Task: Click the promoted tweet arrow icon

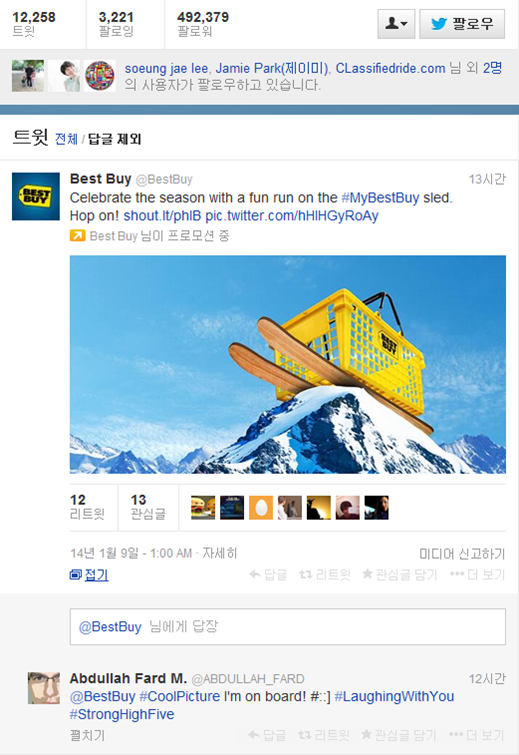Action: 77,235
